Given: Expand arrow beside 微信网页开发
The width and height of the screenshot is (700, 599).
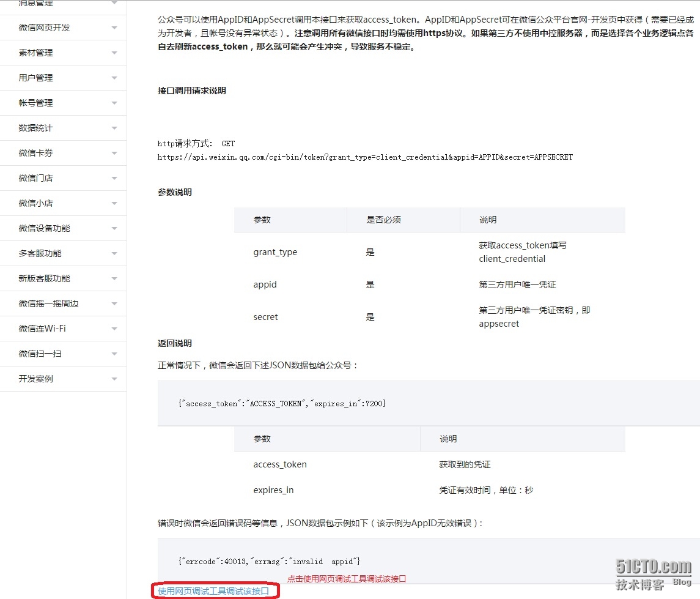Looking at the screenshot, I should pyautogui.click(x=114, y=28).
